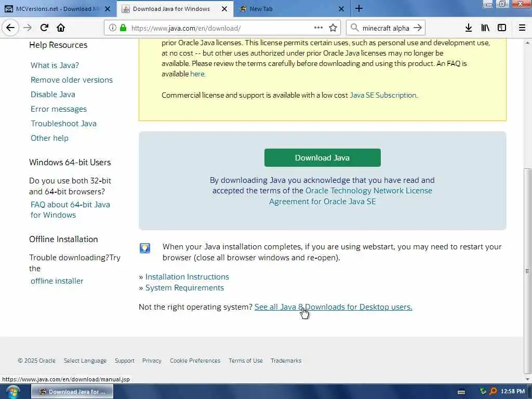
Task: Click the browser Forward arrow button
Action: 28,28
